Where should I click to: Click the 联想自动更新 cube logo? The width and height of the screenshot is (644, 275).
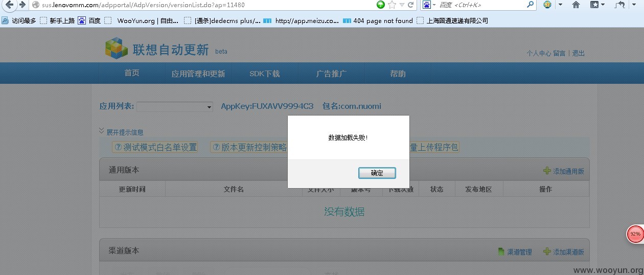coord(117,49)
